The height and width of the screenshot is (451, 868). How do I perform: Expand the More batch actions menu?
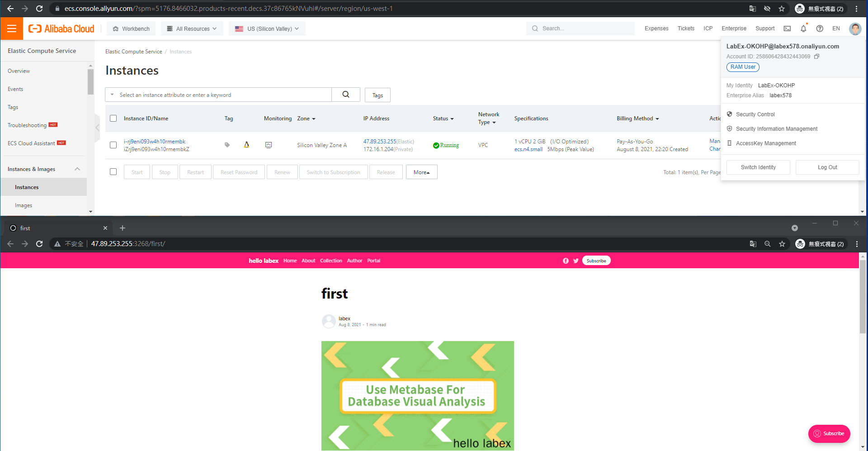pos(422,172)
